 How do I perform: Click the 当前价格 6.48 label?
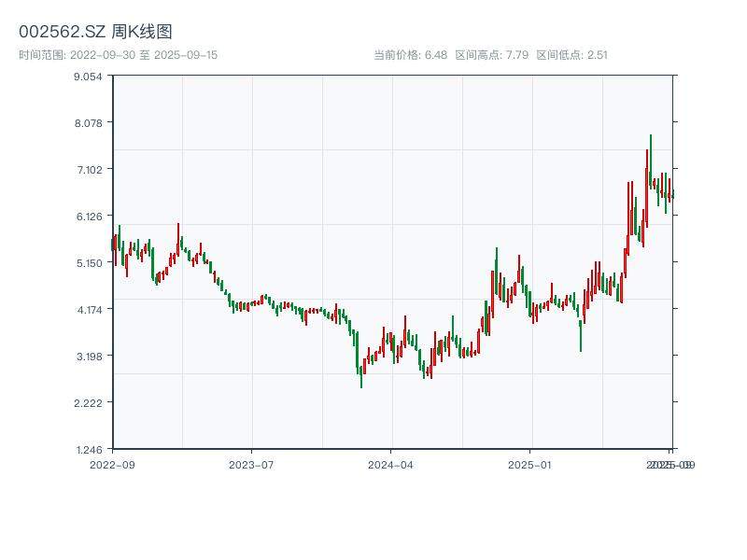(410, 55)
